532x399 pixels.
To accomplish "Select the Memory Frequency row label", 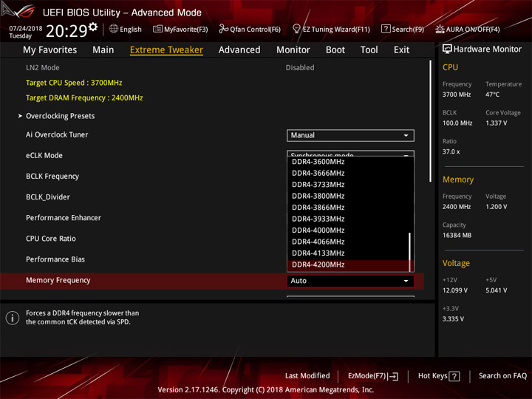I will point(58,280).
